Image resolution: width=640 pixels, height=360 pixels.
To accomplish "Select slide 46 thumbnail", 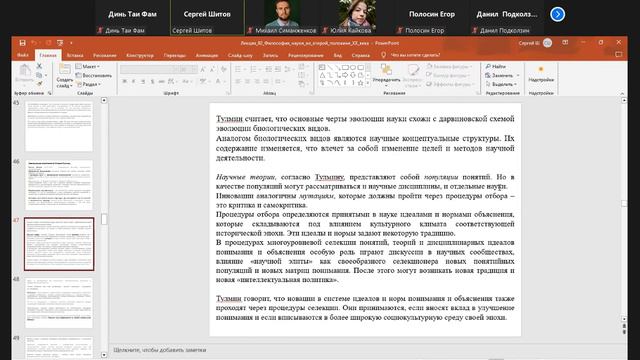I will [x=59, y=185].
